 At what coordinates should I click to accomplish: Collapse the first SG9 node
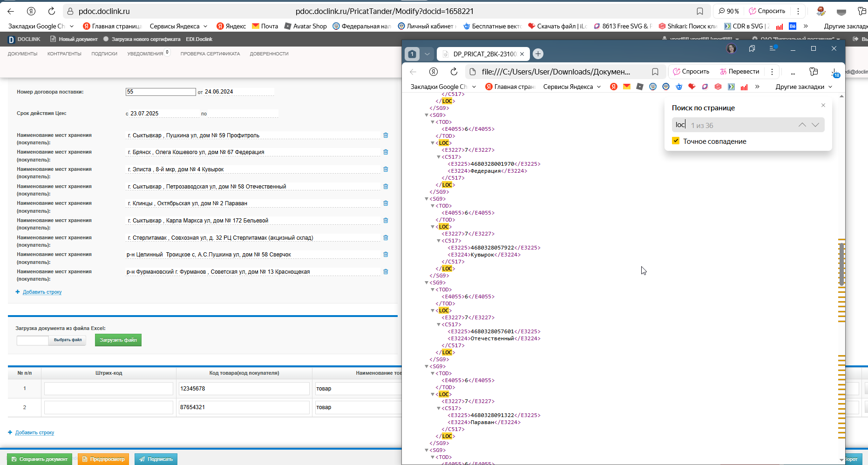click(x=427, y=115)
